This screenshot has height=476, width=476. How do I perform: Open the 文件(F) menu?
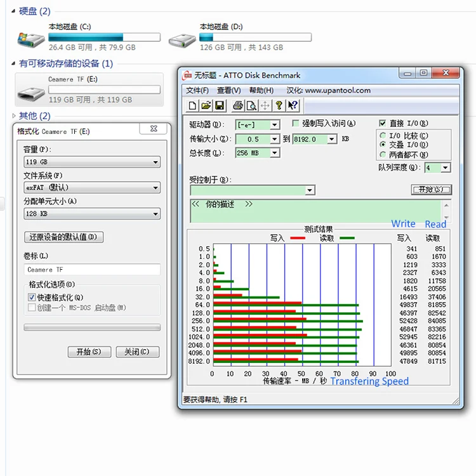197,91
